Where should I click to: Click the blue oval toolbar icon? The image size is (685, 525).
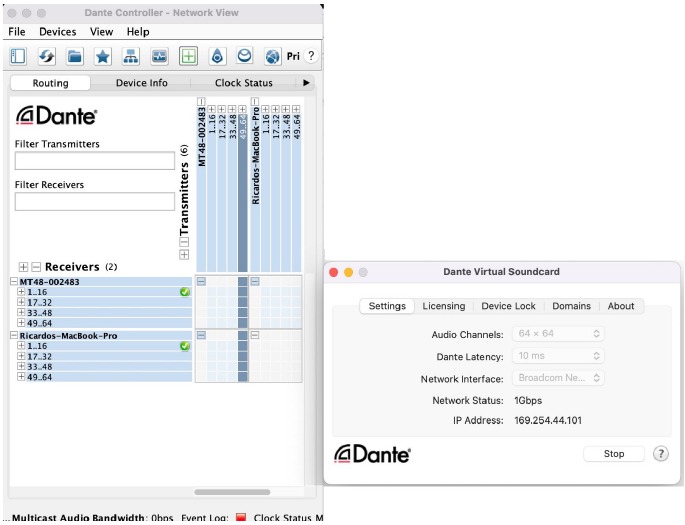point(245,56)
